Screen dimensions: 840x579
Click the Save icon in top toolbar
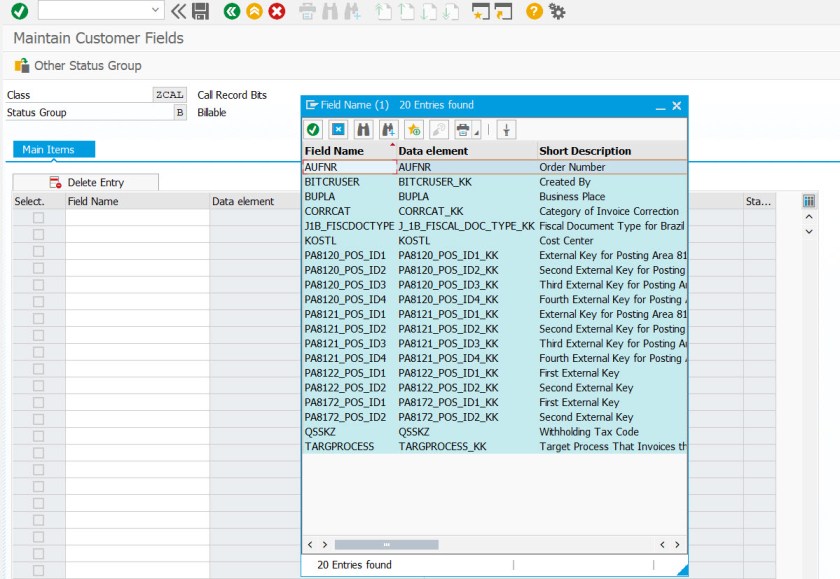201,12
